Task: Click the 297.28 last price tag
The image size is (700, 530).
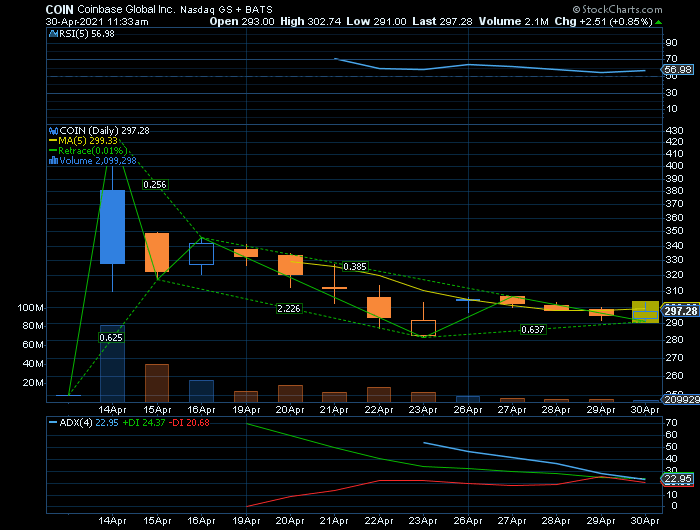Action: pos(680,311)
